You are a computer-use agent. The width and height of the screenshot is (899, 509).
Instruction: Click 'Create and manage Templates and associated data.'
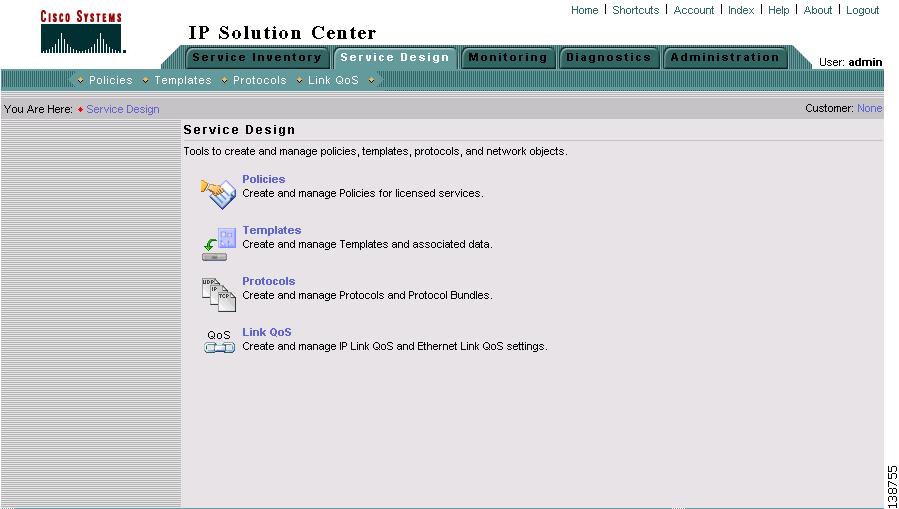368,244
